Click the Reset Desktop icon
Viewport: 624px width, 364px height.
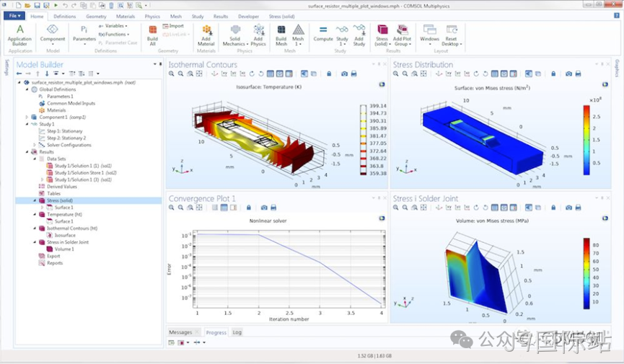coord(452,35)
